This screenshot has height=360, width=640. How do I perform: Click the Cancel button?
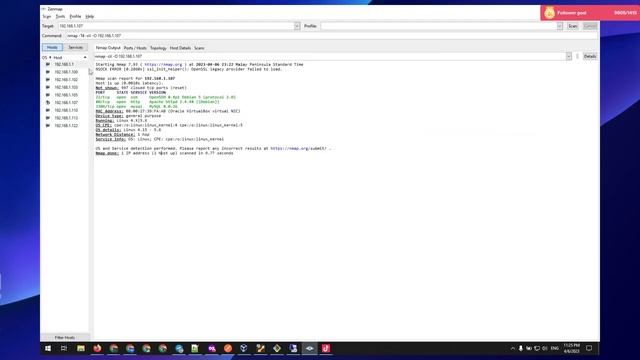[x=590, y=26]
